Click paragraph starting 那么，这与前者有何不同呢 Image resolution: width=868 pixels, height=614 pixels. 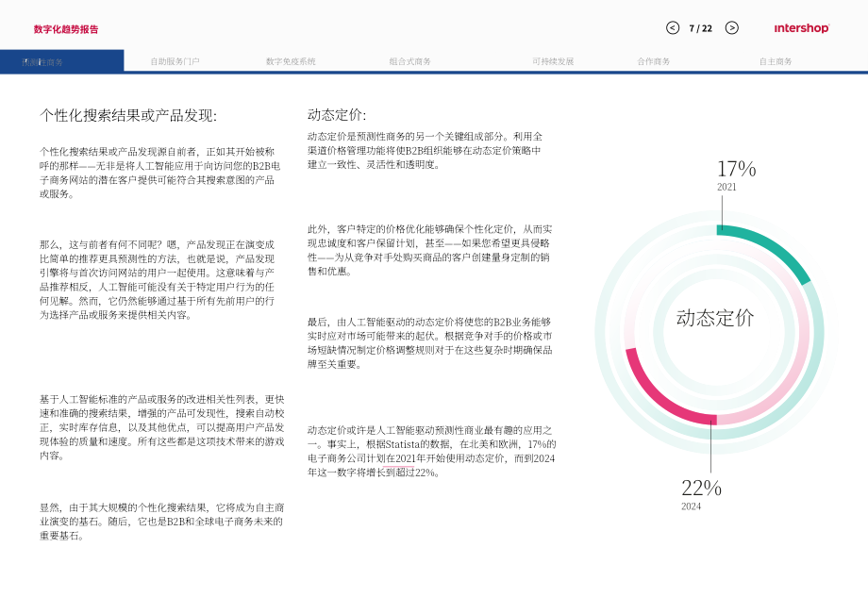click(158, 280)
